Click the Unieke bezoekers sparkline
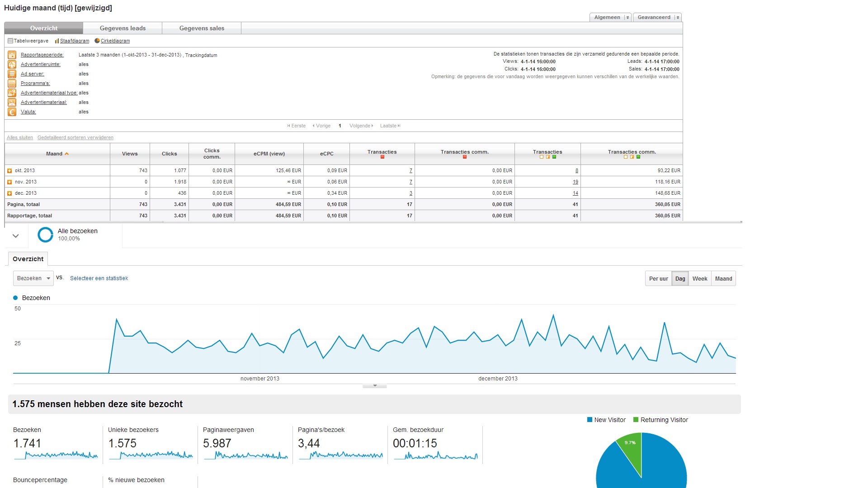This screenshot has height=488, width=868. point(151,455)
